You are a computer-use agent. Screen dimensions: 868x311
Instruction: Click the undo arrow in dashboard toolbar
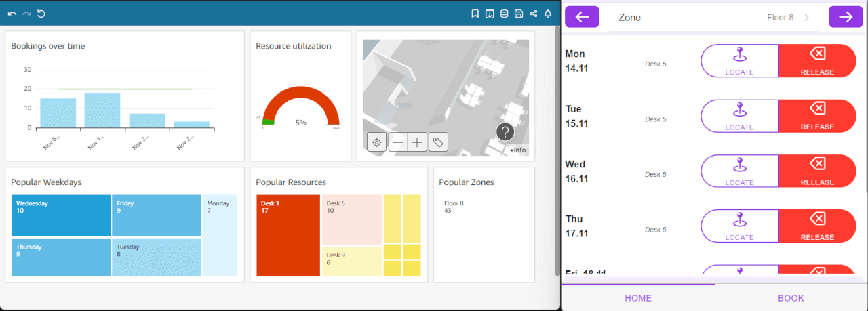(12, 14)
